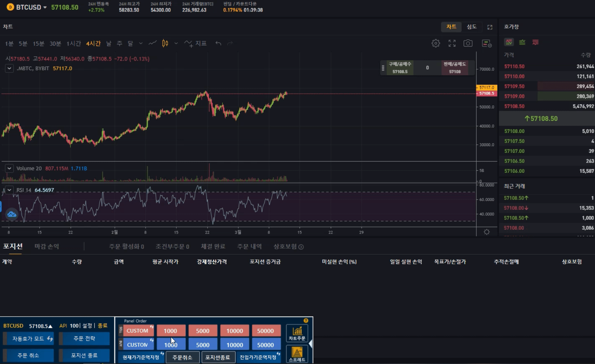Viewport: 595px width, 364px height.
Task: Collapse the .MBTC, BYBIT legend
Action: 9,68
